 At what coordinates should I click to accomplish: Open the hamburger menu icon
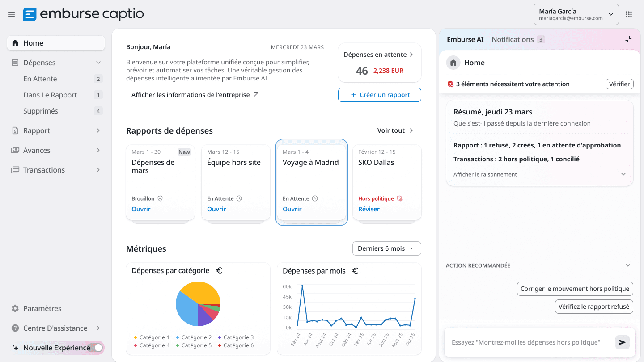[x=12, y=14]
